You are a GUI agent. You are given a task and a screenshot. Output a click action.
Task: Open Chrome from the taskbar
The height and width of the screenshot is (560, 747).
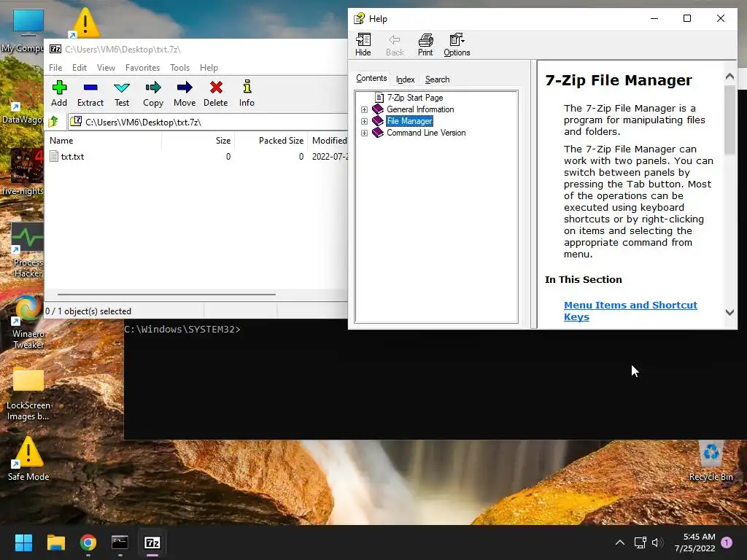tap(88, 542)
